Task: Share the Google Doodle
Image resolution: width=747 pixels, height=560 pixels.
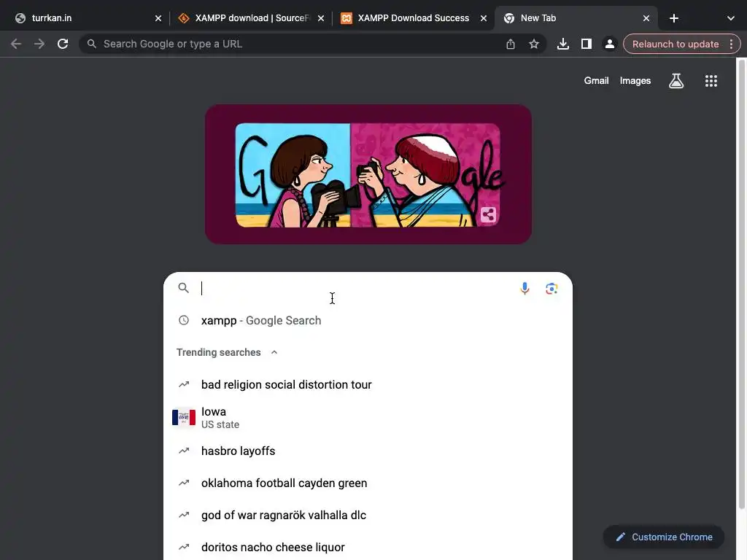Action: 488,215
